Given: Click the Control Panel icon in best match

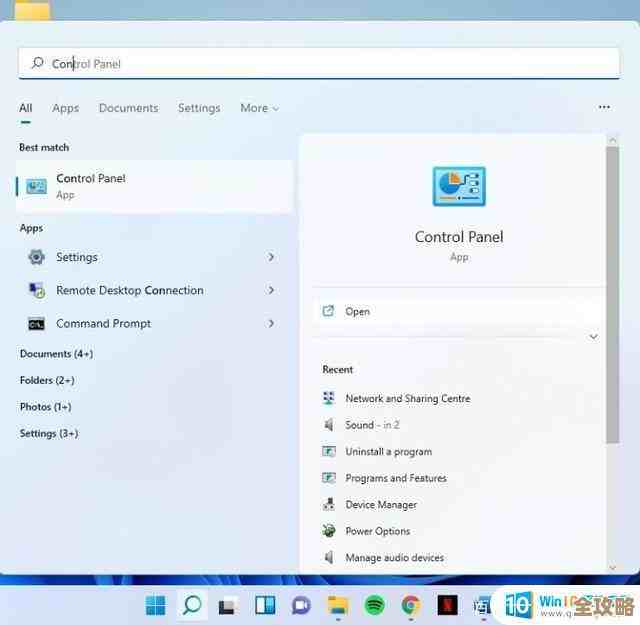Looking at the screenshot, I should 36,187.
